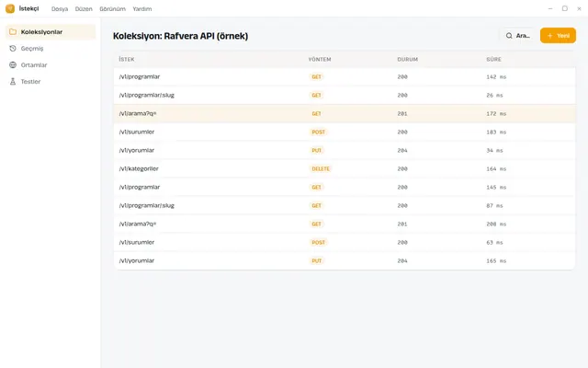Select the /v1/kategoriler request
The height and width of the screenshot is (368, 588).
[x=345, y=168]
